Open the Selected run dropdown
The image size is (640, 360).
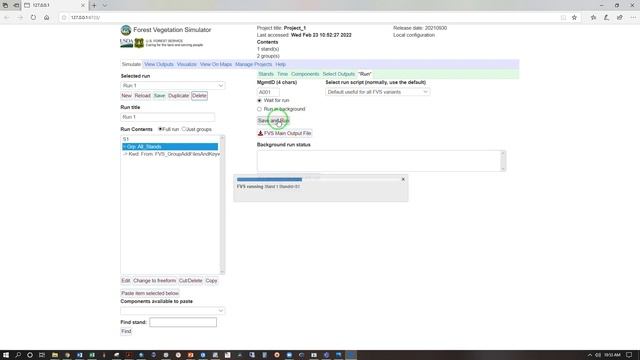(x=173, y=85)
